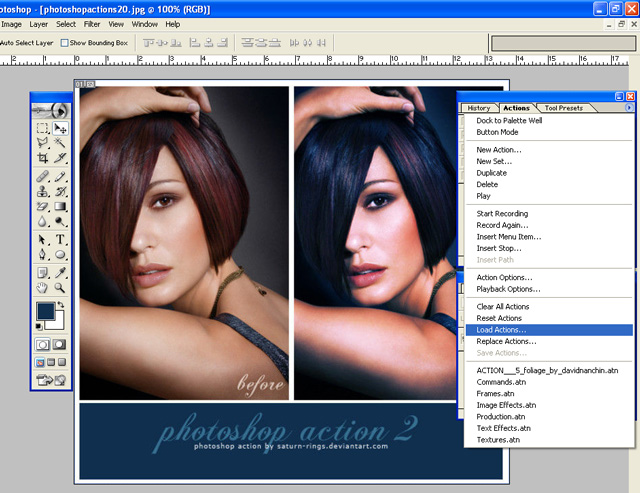Select the Gradient tool
The height and width of the screenshot is (493, 640).
click(60, 206)
